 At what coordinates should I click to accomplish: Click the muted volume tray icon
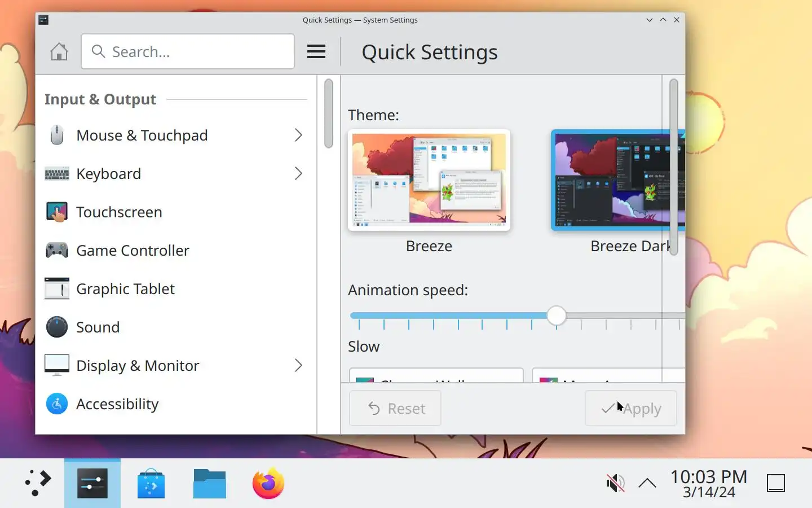(x=615, y=483)
